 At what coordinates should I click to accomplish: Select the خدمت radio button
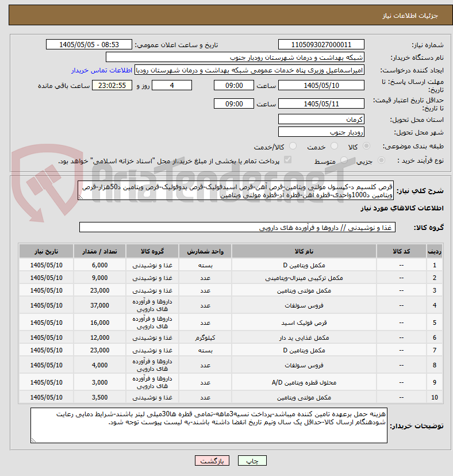pos(334,146)
